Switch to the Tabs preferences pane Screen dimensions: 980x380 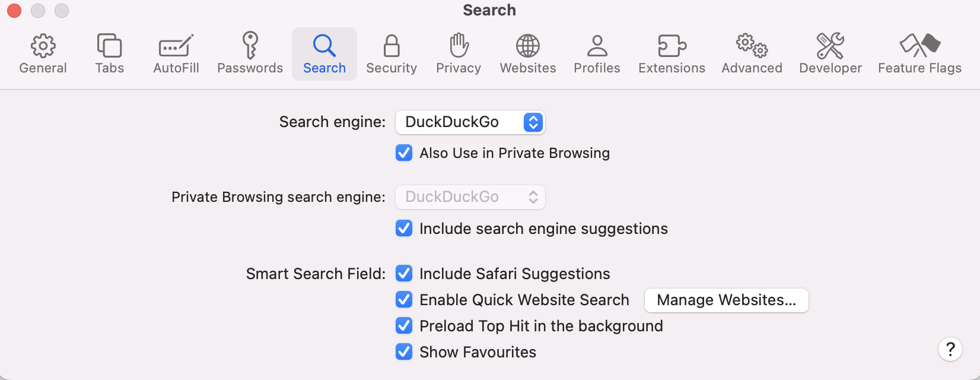pos(109,46)
